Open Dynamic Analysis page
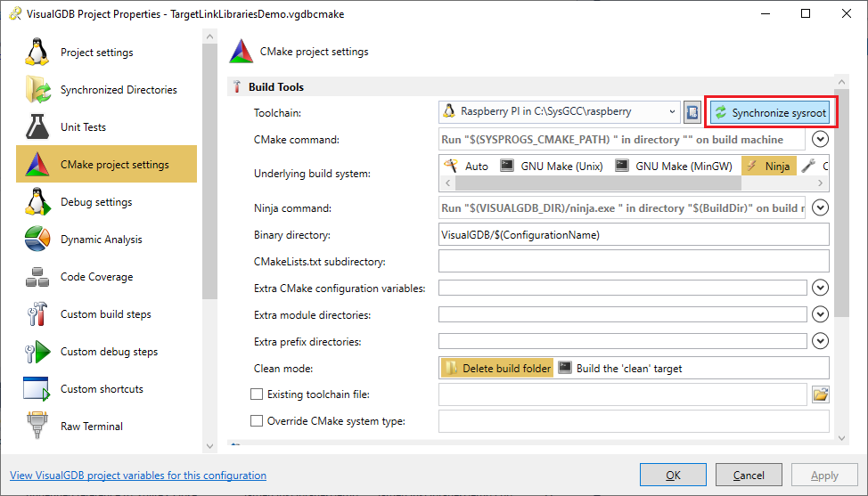 click(106, 240)
